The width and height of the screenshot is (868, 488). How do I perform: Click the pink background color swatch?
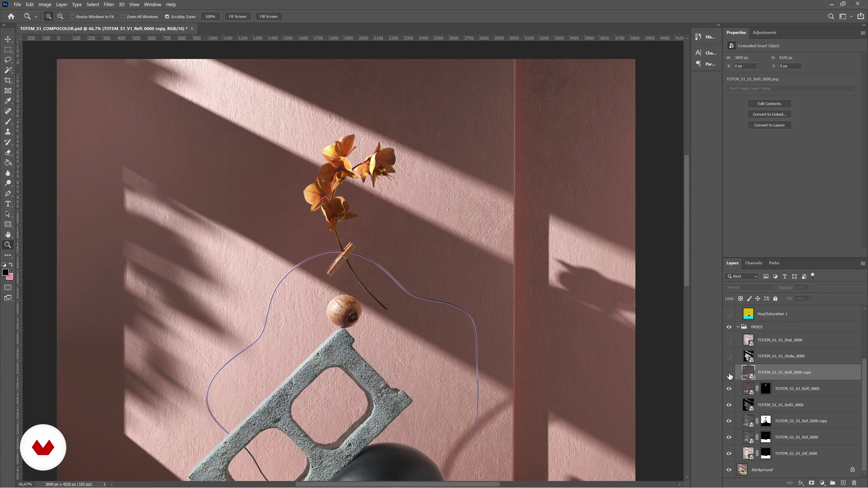(x=10, y=277)
